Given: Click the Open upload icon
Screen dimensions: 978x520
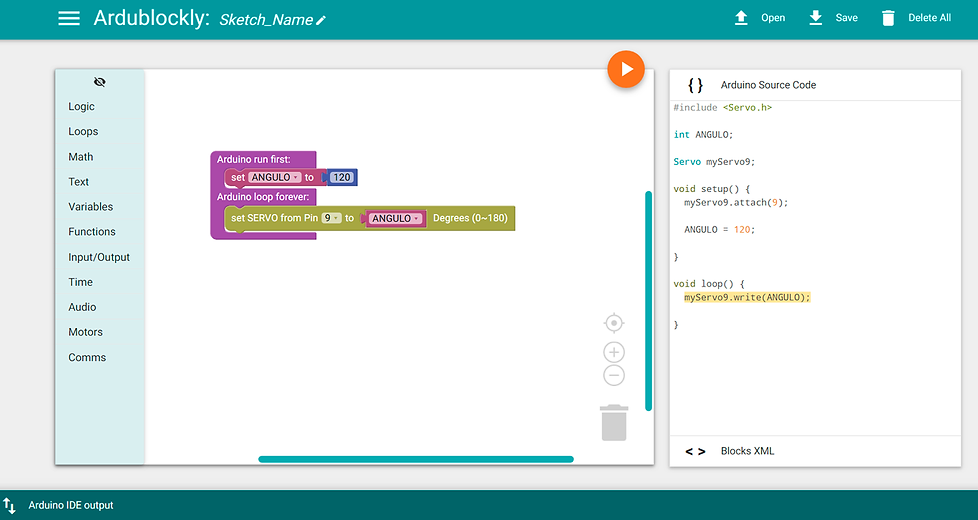Looking at the screenshot, I should [741, 18].
